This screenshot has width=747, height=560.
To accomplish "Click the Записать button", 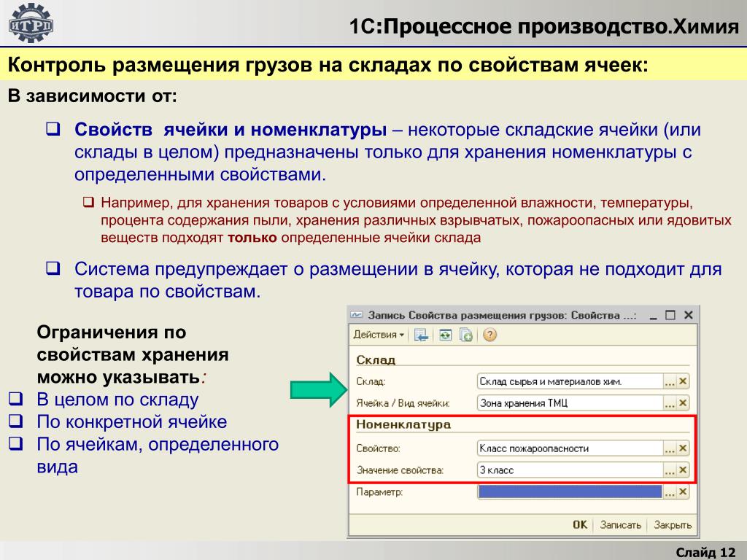I will 620,525.
